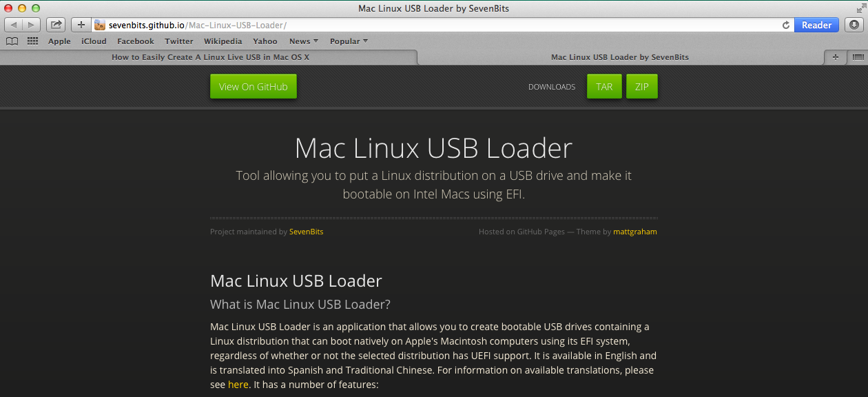
Task: Navigate forward using the forward arrow
Action: point(31,24)
